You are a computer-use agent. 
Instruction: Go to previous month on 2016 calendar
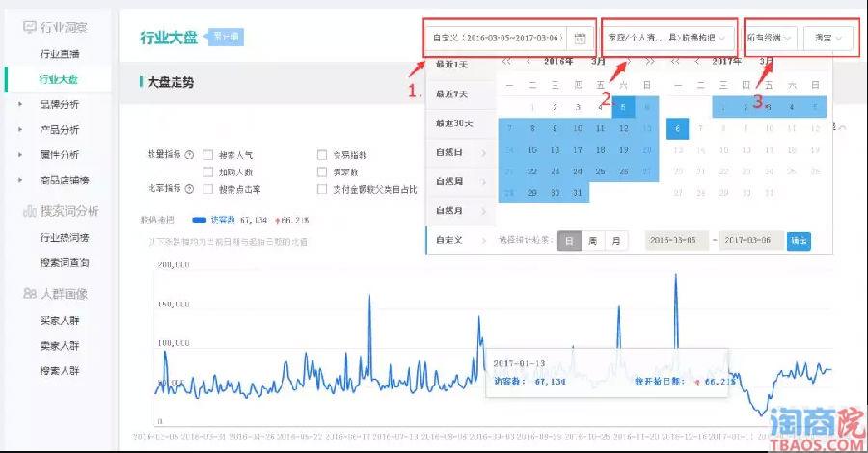click(x=529, y=61)
